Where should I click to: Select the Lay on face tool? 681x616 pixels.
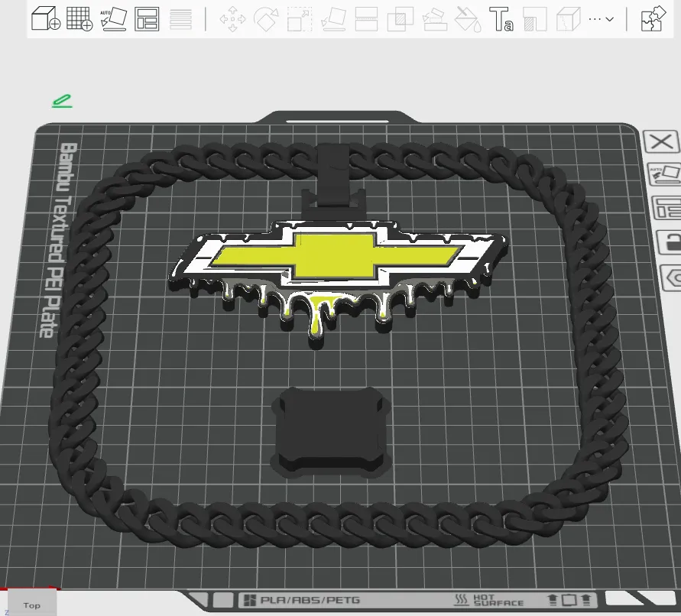pos(333,19)
